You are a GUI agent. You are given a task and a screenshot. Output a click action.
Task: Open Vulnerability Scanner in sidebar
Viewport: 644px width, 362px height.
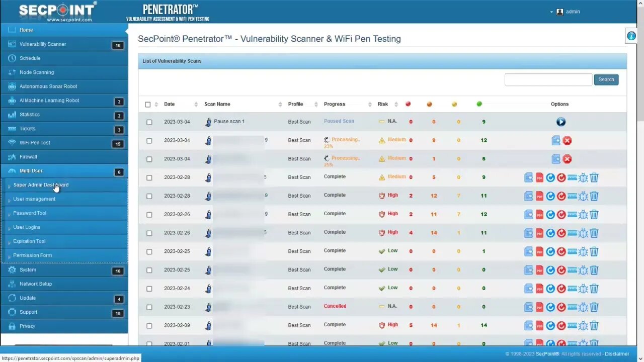pyautogui.click(x=64, y=44)
